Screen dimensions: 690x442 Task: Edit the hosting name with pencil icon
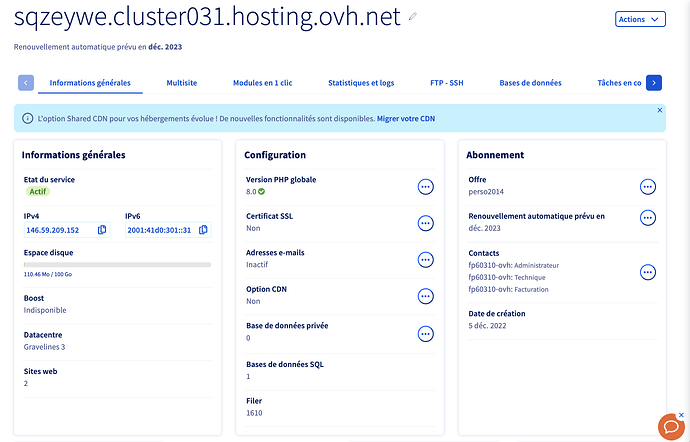pos(412,16)
